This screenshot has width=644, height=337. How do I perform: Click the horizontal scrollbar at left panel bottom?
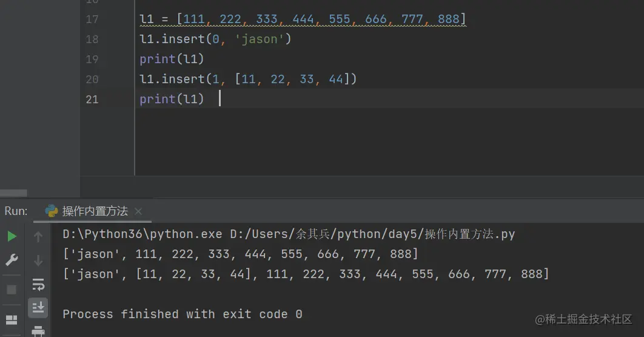point(13,193)
